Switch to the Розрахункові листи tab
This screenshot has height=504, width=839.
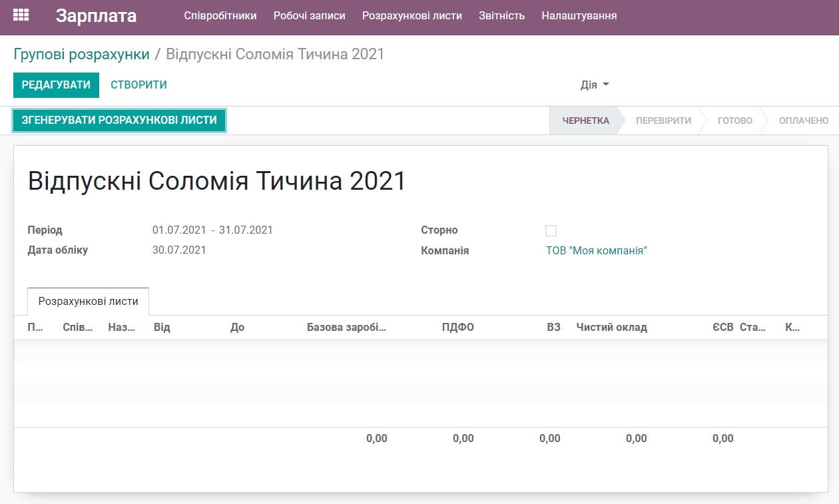coord(87,301)
